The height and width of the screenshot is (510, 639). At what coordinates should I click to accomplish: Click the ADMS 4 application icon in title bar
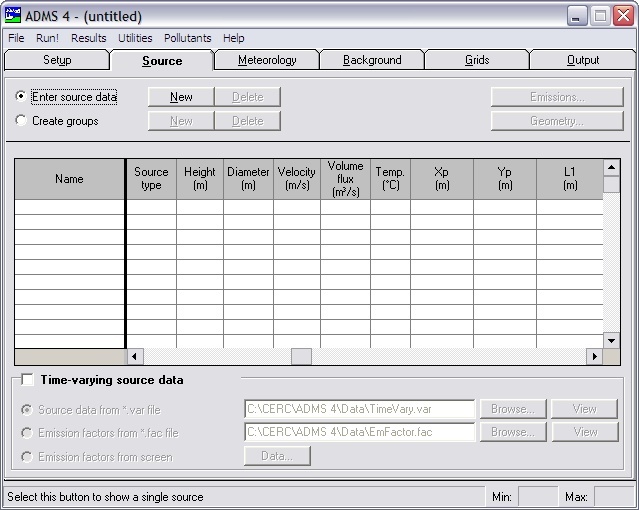[x=12, y=16]
